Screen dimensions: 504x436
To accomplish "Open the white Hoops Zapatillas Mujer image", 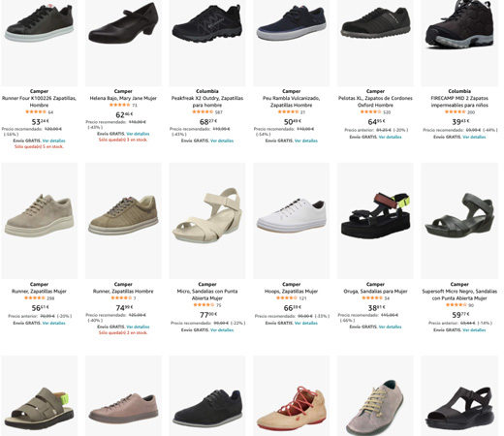I will (291, 221).
